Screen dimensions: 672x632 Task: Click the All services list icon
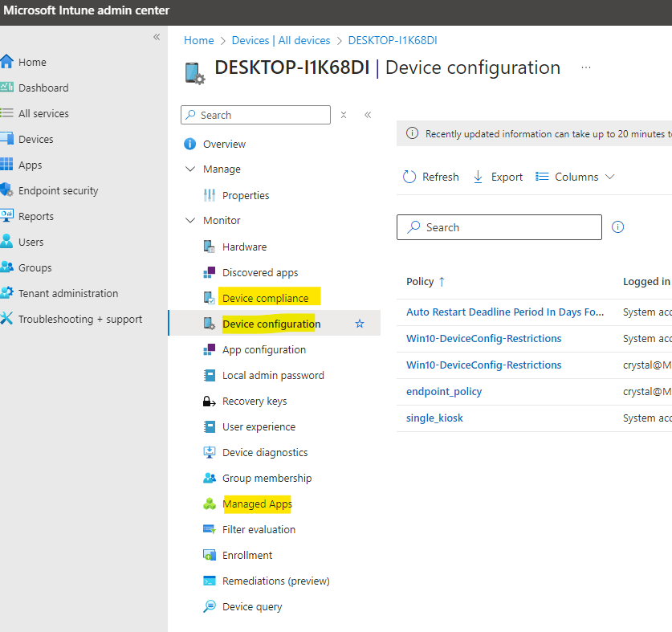7,113
